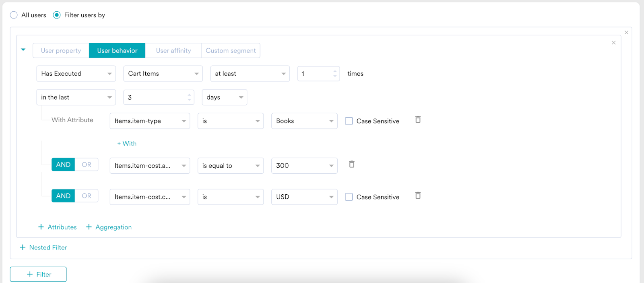Increment the times count stepper
Image resolution: width=644 pixels, height=283 pixels.
coord(335,71)
